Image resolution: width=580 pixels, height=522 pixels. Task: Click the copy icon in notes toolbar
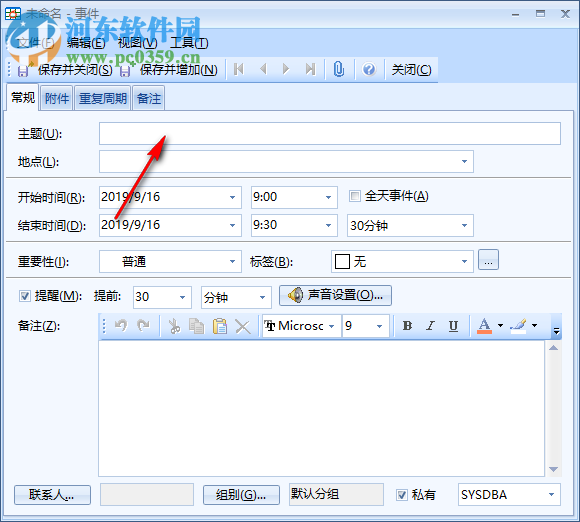click(x=196, y=326)
